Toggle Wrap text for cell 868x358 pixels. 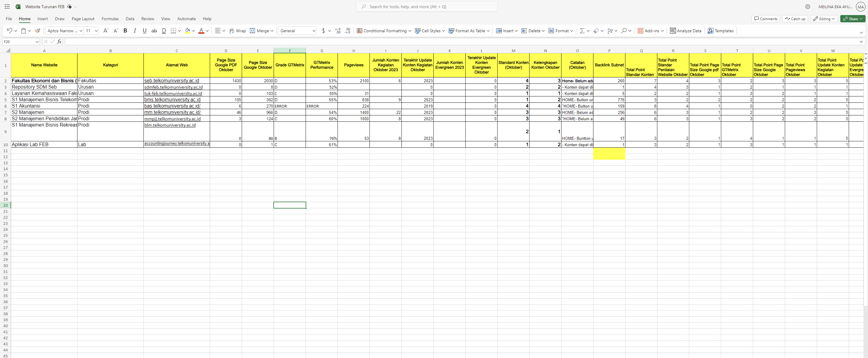237,31
